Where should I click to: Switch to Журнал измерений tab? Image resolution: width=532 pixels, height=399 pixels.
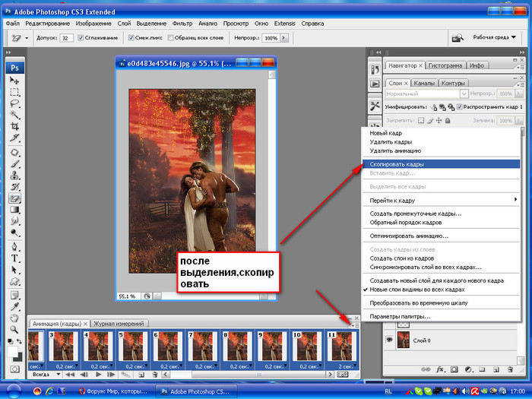(x=119, y=324)
